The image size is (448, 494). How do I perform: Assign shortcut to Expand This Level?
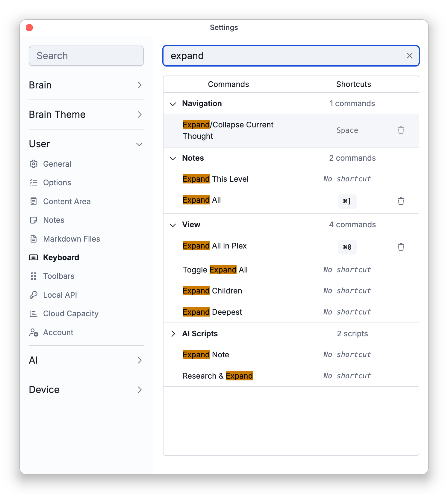347,179
